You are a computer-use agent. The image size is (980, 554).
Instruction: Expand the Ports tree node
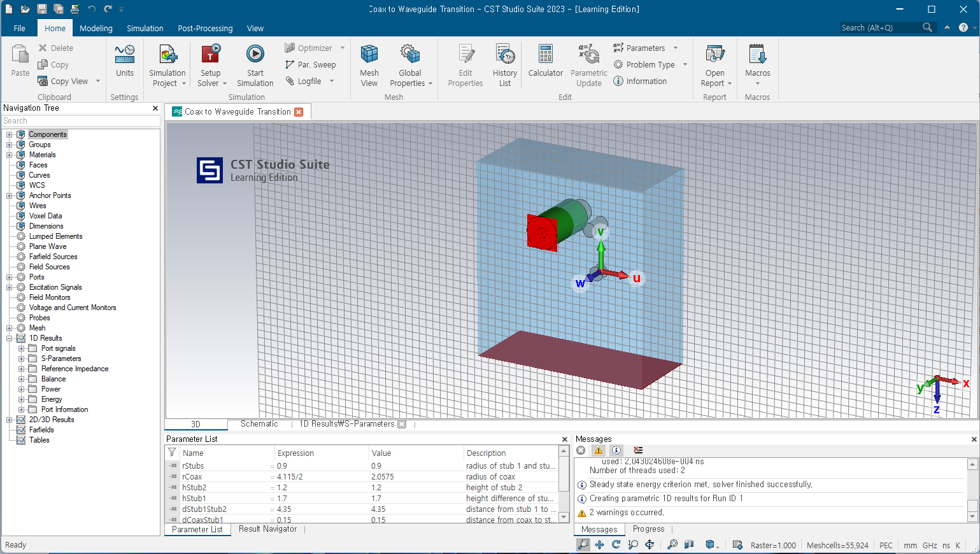10,277
